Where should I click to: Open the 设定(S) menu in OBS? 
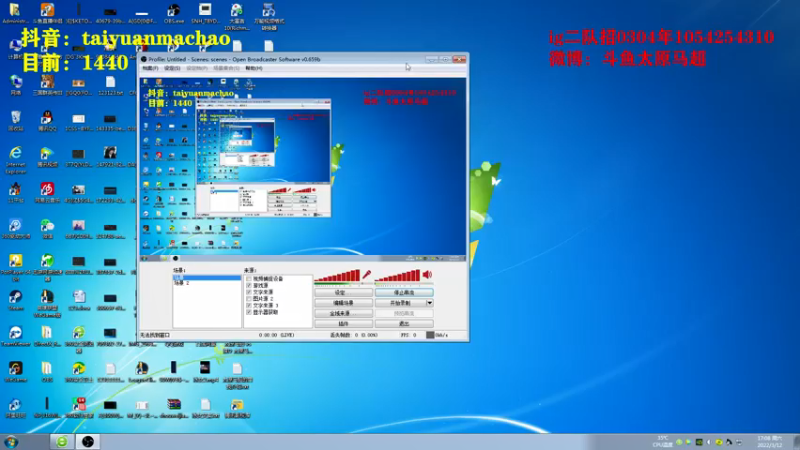tap(172, 68)
